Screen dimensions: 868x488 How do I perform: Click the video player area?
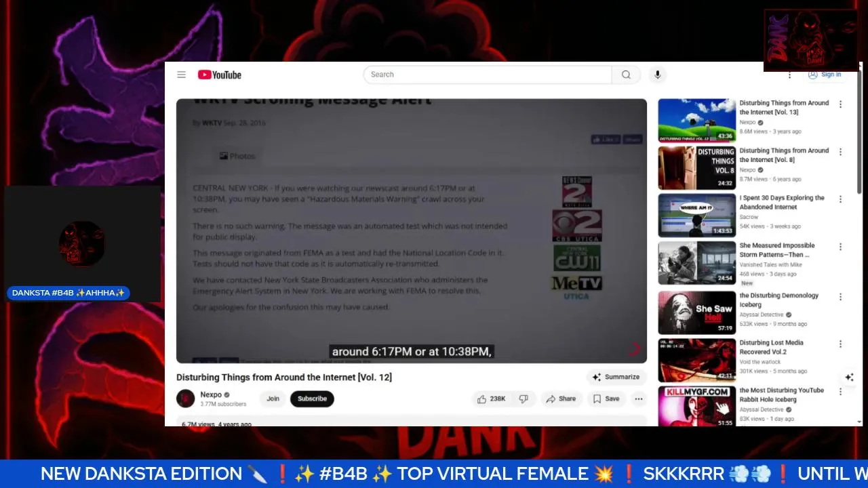point(412,230)
